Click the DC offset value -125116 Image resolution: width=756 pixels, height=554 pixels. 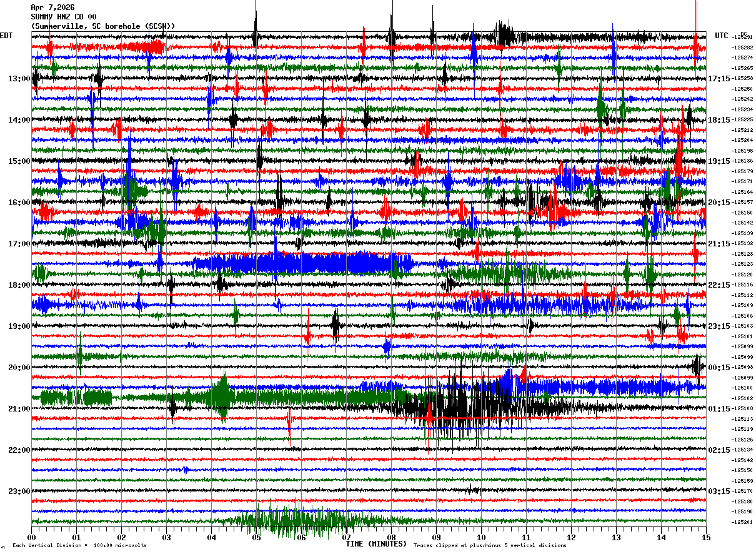click(742, 285)
